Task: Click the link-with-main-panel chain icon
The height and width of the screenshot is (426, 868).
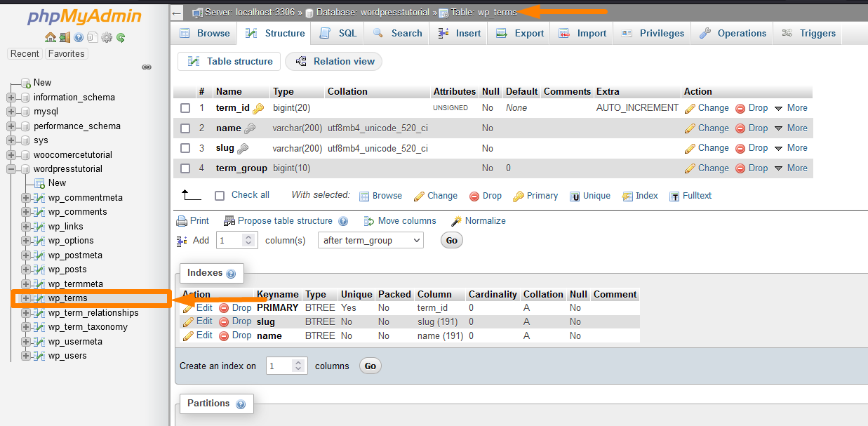Action: (x=147, y=67)
